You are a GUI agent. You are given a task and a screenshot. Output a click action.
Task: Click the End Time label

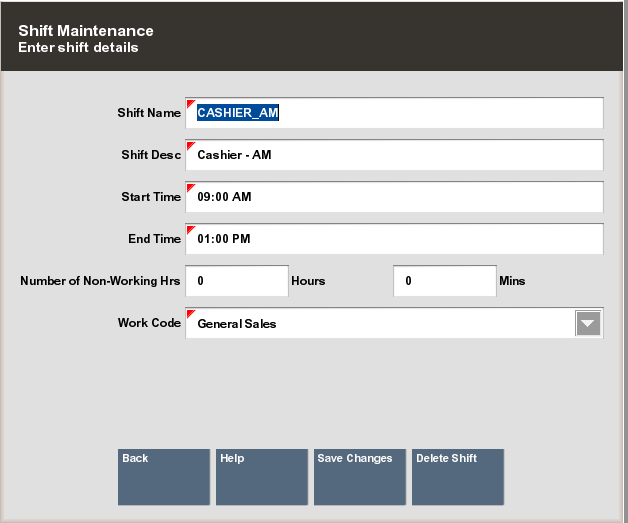coord(155,239)
